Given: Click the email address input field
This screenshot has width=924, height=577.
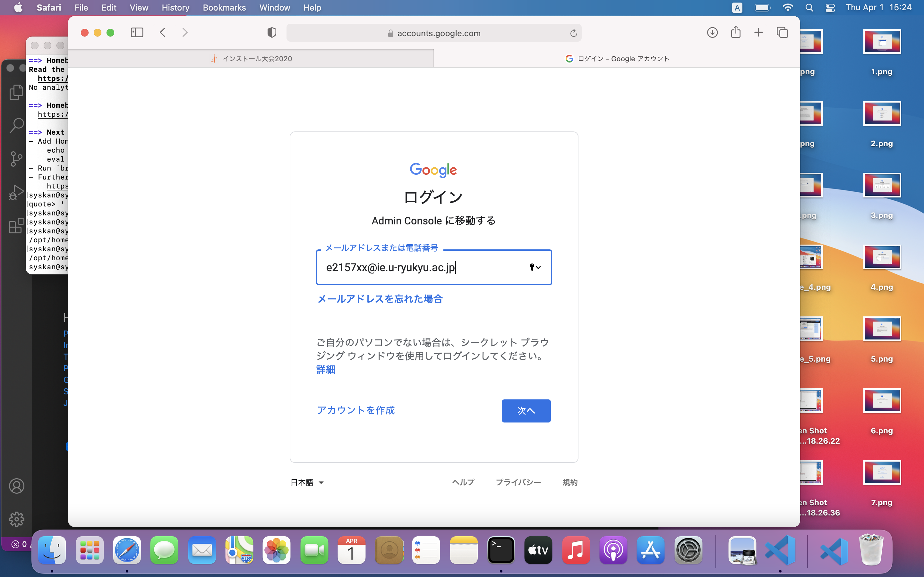Looking at the screenshot, I should tap(420, 267).
